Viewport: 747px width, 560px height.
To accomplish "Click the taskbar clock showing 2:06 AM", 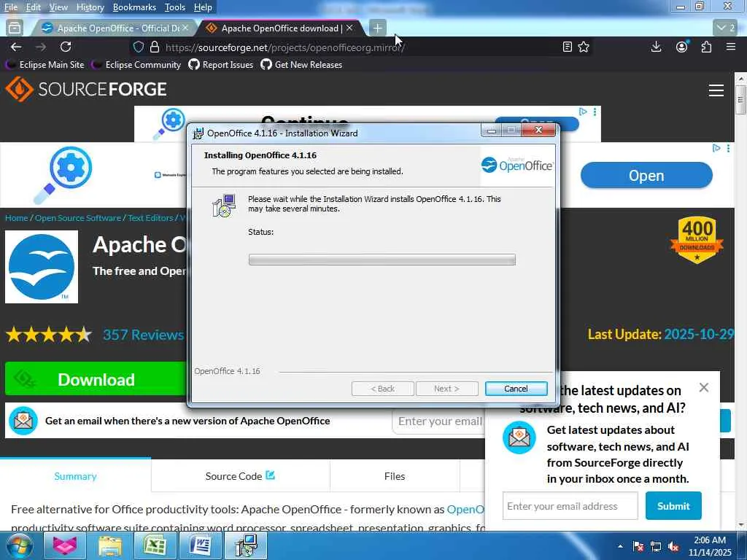I will (710, 546).
